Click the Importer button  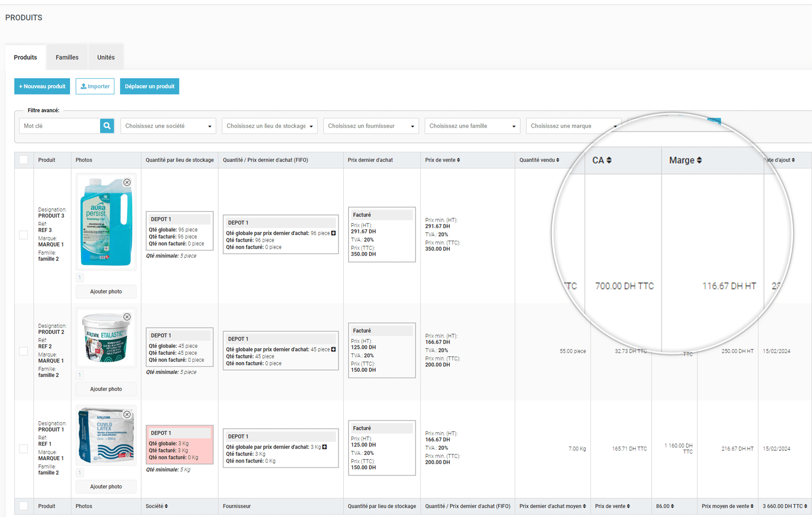pos(95,86)
